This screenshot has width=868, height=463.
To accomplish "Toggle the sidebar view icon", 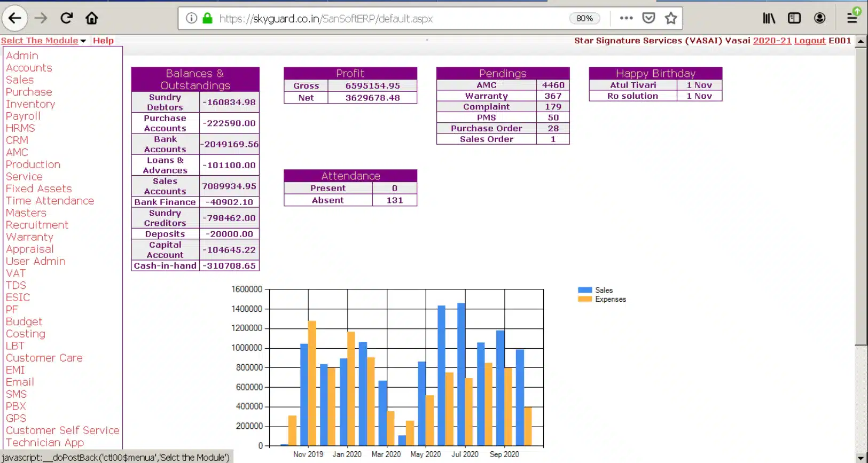I will pos(794,18).
